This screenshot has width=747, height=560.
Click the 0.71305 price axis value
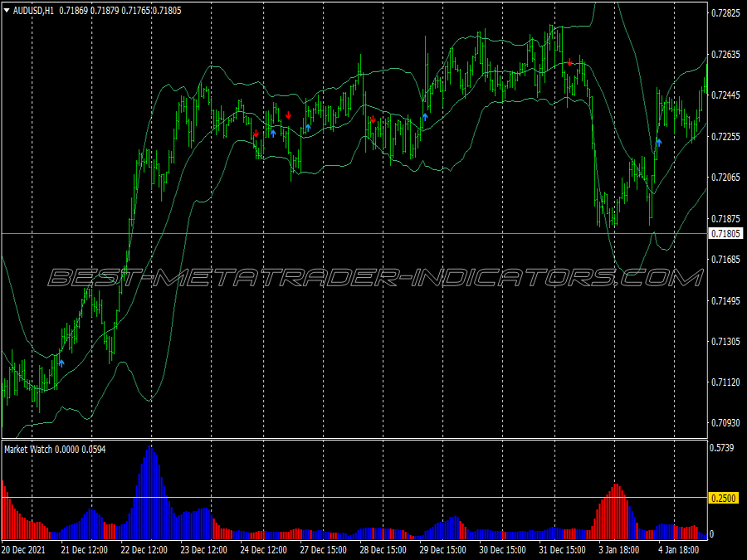coord(726,342)
